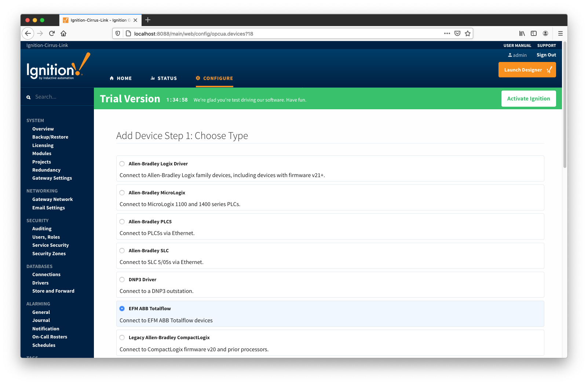Bookmark this page with star icon
588x385 pixels.
coord(468,33)
